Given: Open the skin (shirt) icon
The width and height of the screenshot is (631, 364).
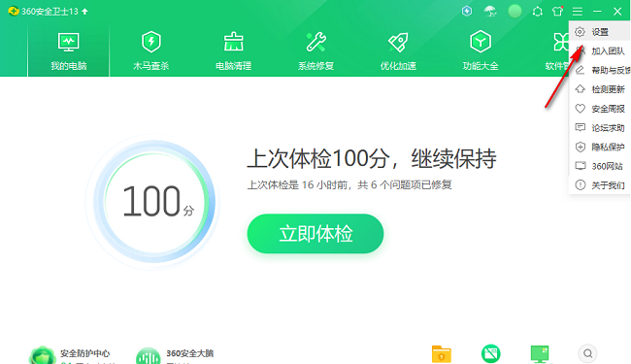Looking at the screenshot, I should (x=557, y=12).
